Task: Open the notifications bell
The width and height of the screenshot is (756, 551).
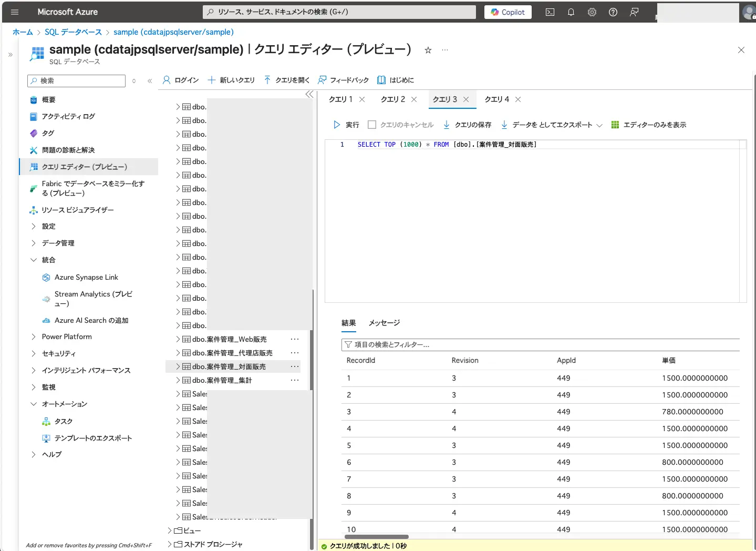Action: [571, 12]
